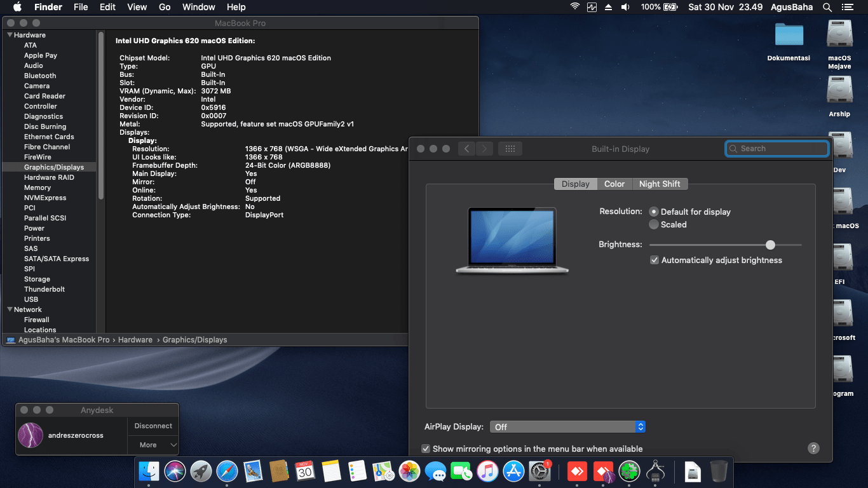Open the Dokumentasi folder on desktop
Image resolution: width=868 pixels, height=488 pixels.
click(x=789, y=34)
